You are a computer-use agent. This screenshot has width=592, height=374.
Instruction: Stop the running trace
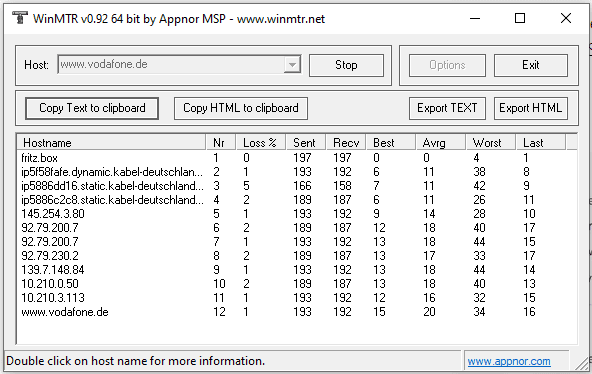point(346,65)
